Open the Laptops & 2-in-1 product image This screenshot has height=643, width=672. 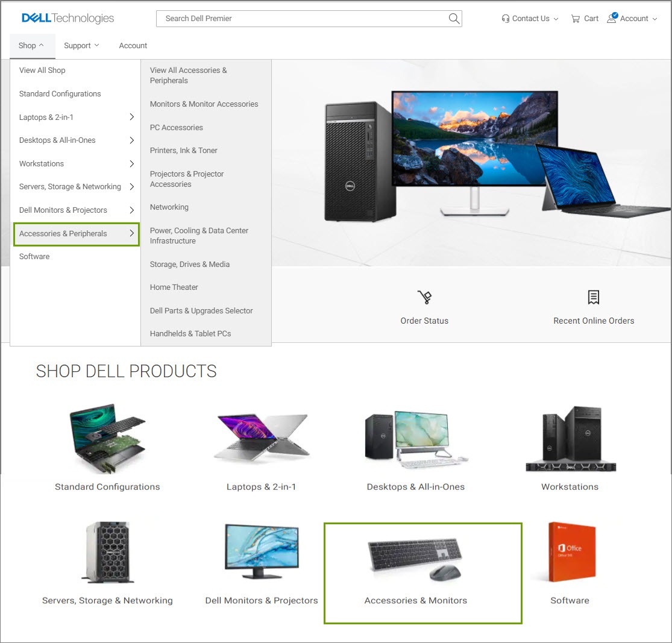(x=262, y=438)
